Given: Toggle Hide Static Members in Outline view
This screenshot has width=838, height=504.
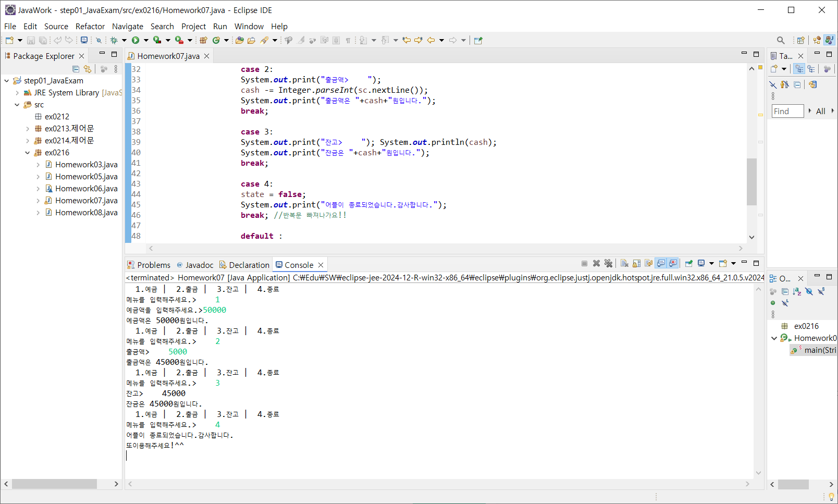Looking at the screenshot, I should 821,291.
